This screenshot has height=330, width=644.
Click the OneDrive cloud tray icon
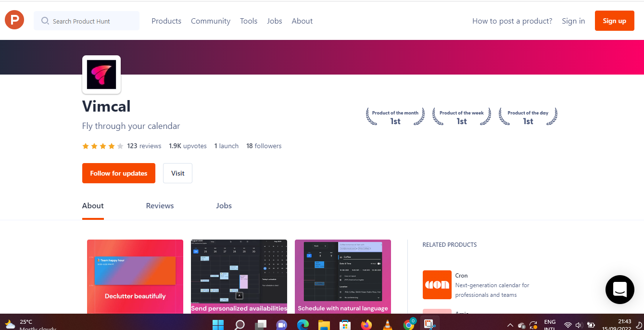coord(522,325)
